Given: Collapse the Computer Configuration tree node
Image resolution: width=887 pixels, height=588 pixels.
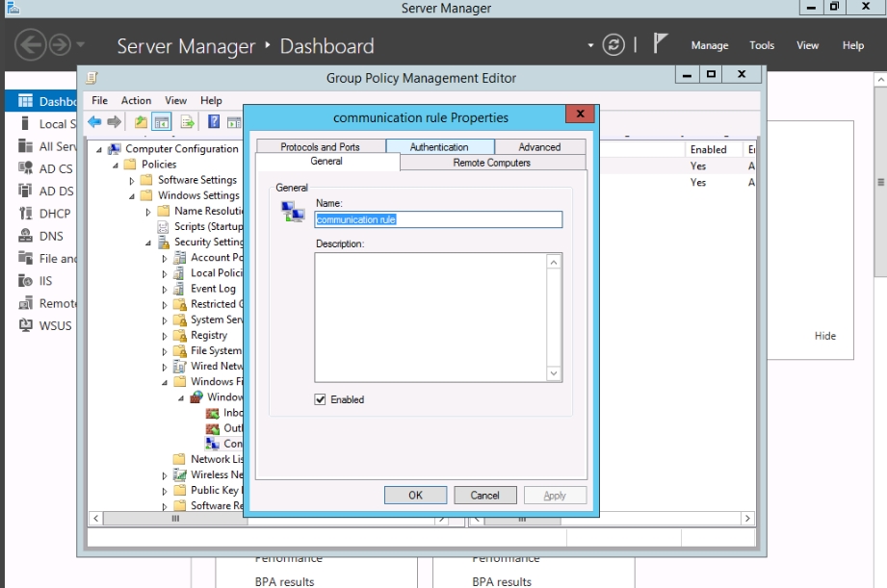Looking at the screenshot, I should pyautogui.click(x=99, y=150).
